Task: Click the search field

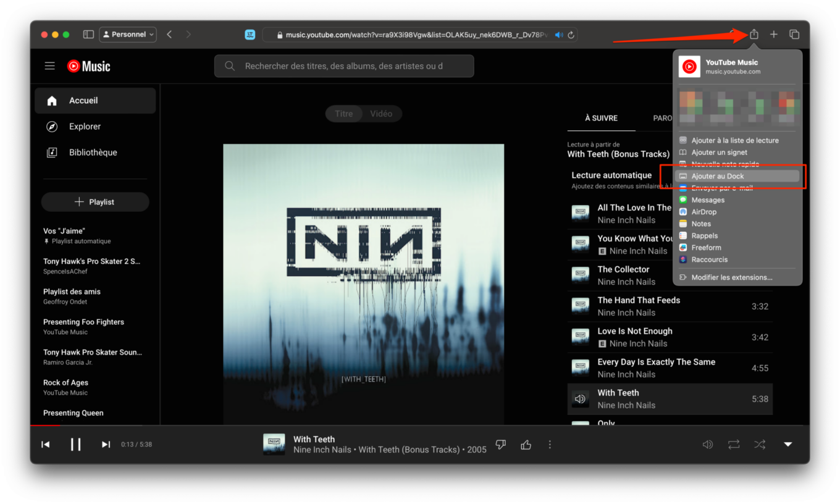Action: click(344, 66)
